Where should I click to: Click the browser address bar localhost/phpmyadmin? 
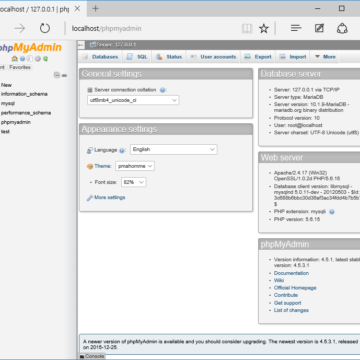tap(107, 29)
